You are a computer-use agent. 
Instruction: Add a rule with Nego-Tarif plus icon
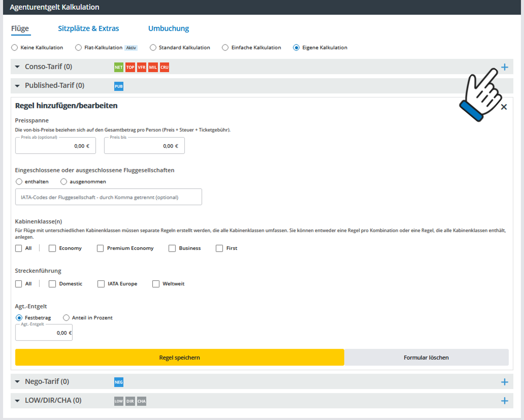coord(504,382)
